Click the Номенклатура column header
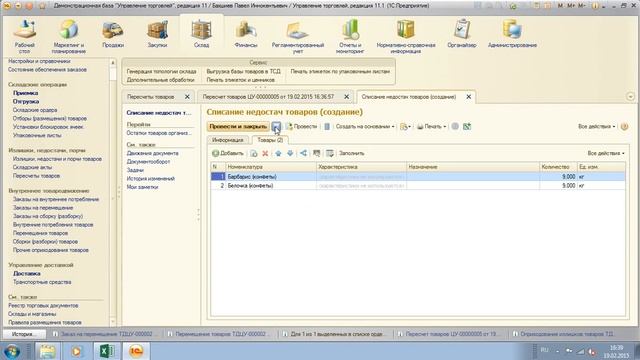The width and height of the screenshot is (640, 360). (271, 167)
